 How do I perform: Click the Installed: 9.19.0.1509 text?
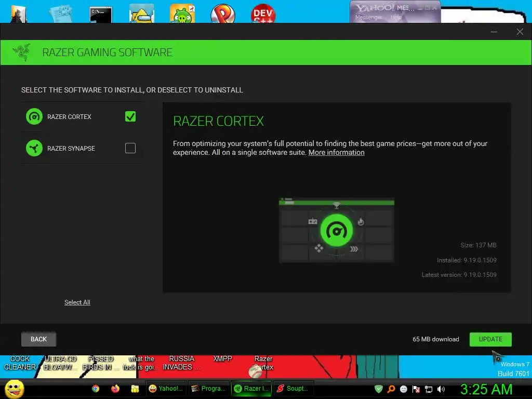(467, 260)
